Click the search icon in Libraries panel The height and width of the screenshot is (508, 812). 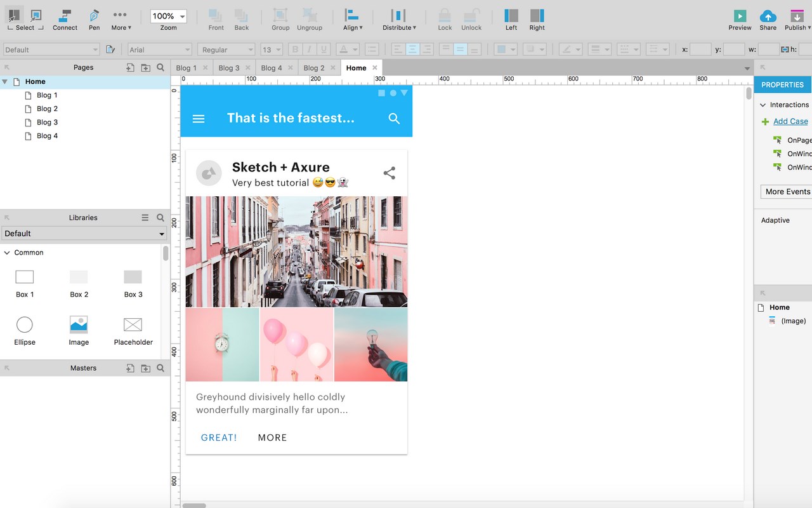pyautogui.click(x=160, y=217)
